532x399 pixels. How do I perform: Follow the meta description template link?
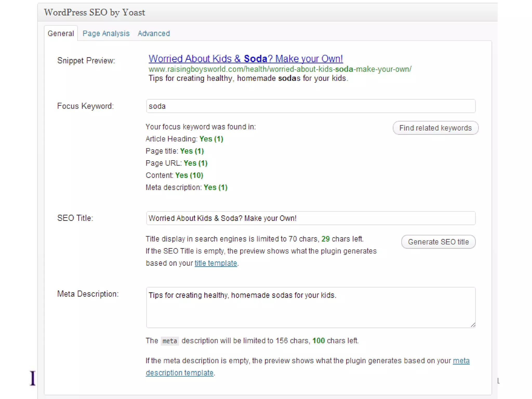click(x=179, y=373)
